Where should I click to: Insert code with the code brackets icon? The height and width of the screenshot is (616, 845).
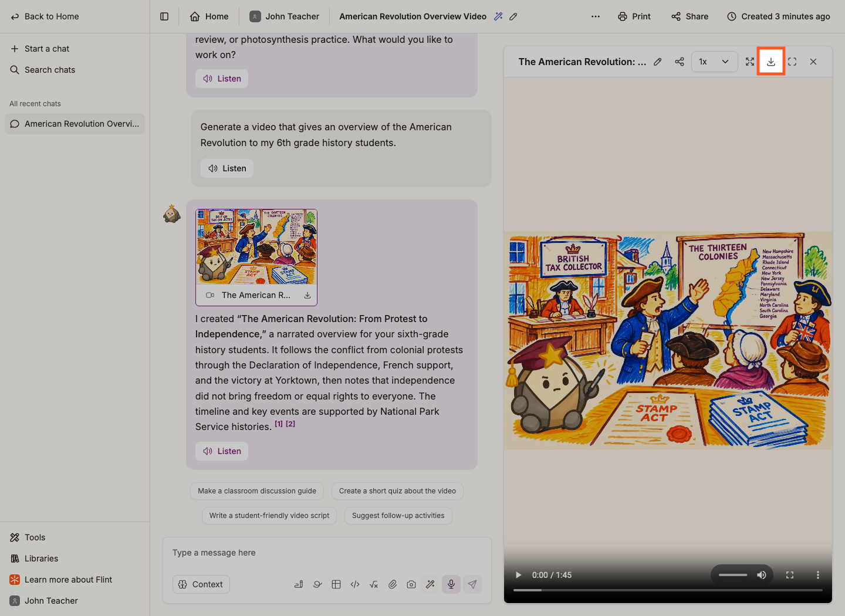(x=355, y=584)
